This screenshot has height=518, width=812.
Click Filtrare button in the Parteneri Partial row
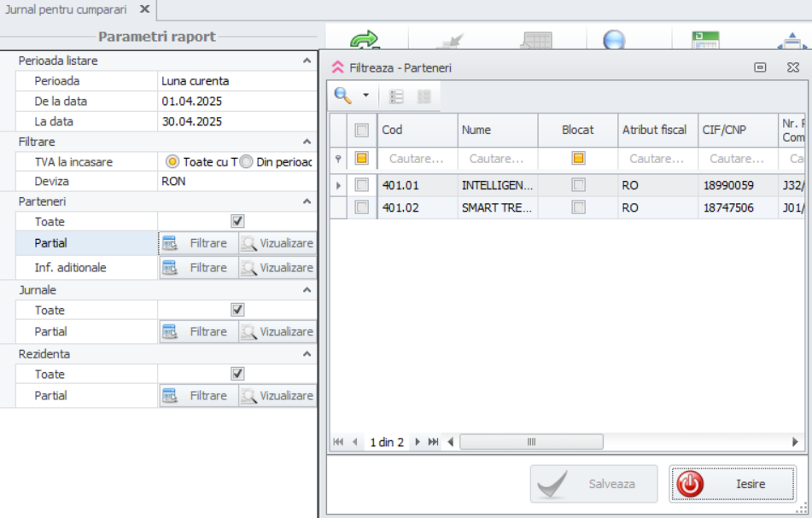197,243
